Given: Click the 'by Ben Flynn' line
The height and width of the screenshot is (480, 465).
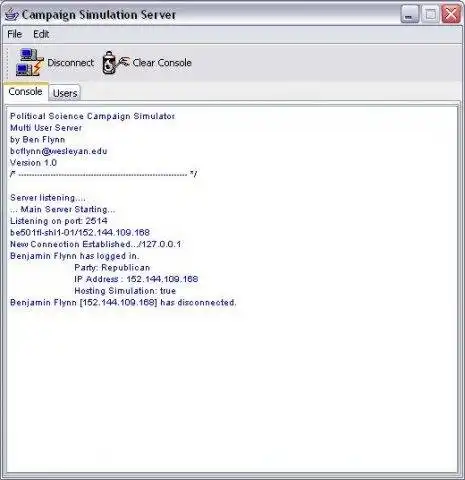Looking at the screenshot, I should pos(38,140).
